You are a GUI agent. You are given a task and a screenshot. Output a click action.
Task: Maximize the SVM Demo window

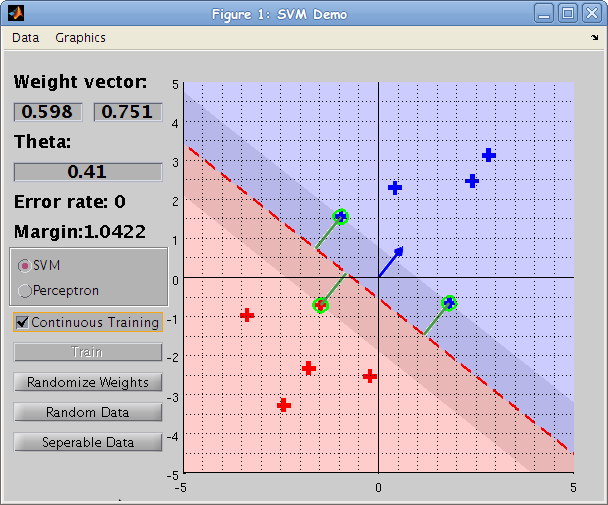pos(568,14)
